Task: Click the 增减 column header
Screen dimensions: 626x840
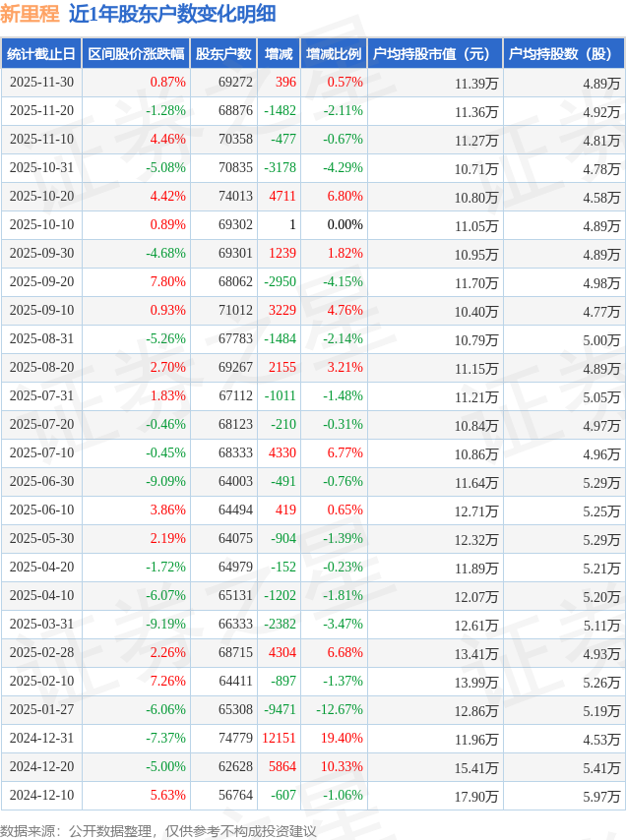Action: (x=279, y=54)
